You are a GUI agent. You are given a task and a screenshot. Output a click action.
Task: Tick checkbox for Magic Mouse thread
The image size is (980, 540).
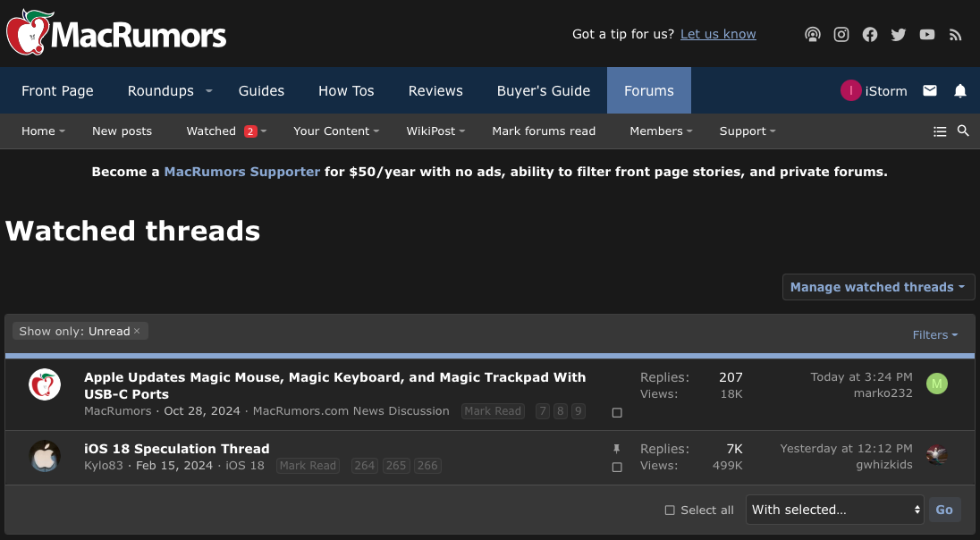(617, 412)
